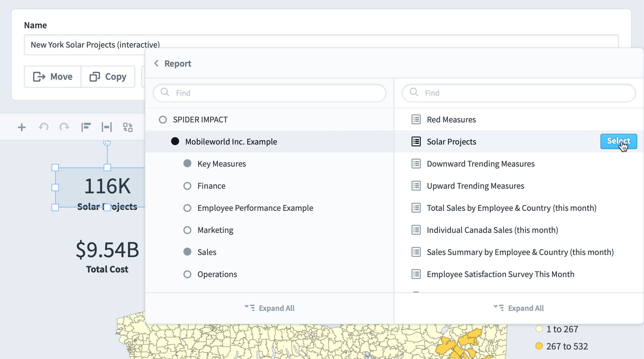
Task: Open the distribute spacing tool
Action: (107, 127)
